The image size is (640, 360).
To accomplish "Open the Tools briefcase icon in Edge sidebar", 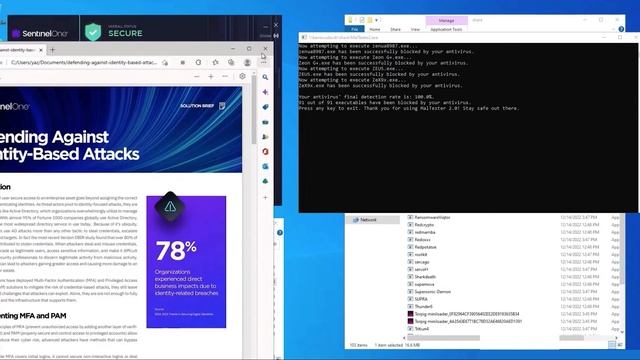I will [x=265, y=122].
